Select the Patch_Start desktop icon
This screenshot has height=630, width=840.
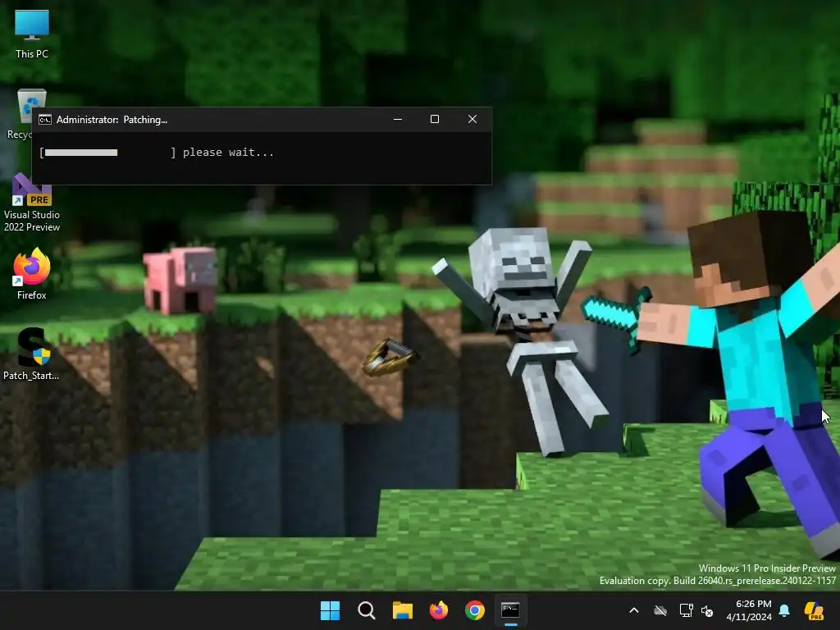31,354
